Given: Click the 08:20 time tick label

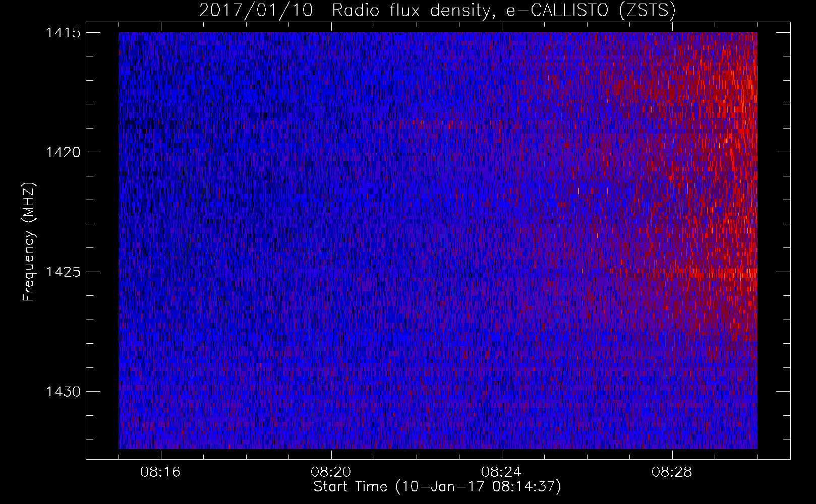Looking at the screenshot, I should (x=331, y=472).
